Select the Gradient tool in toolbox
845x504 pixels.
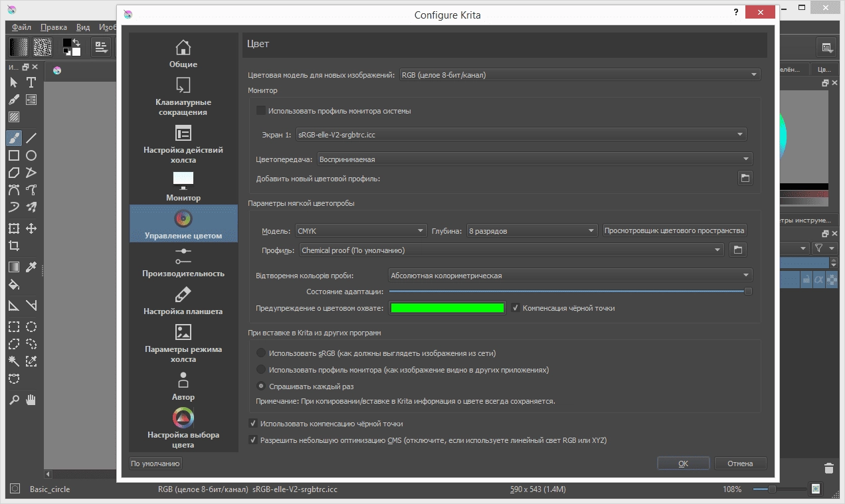[13, 267]
